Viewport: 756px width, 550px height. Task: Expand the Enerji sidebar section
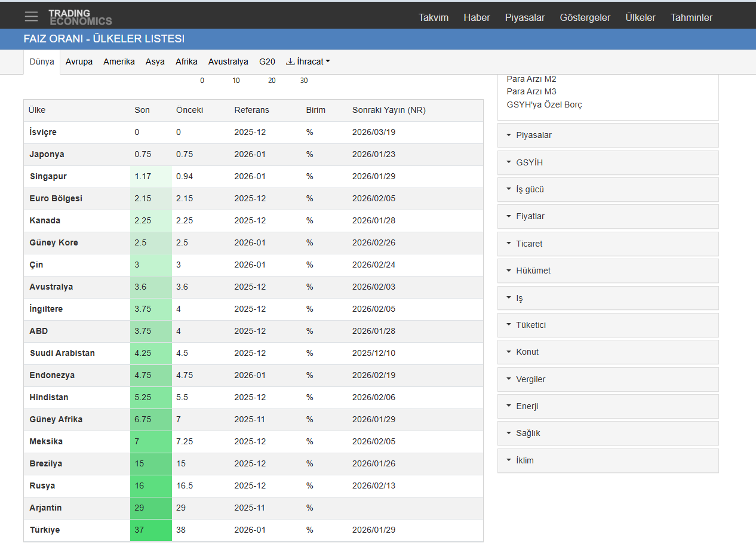(608, 406)
